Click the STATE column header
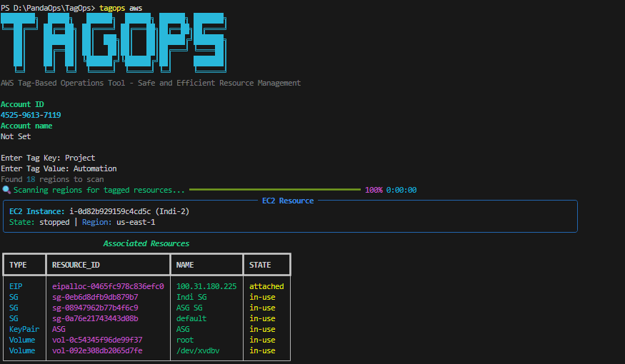The height and width of the screenshot is (364, 625). [x=260, y=265]
